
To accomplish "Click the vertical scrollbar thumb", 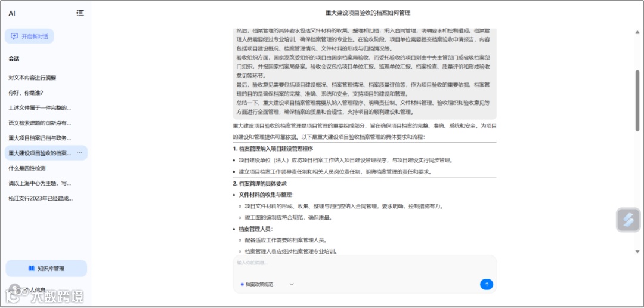I will (637, 101).
